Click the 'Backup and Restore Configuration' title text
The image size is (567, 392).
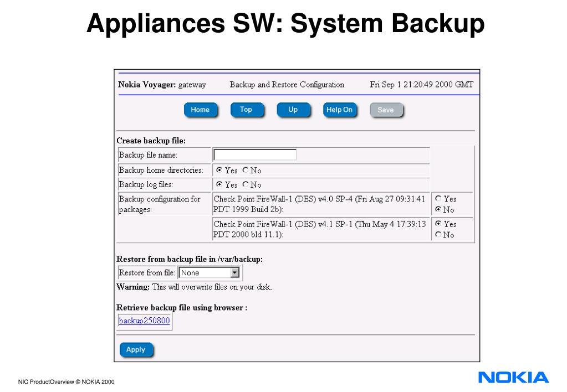287,85
